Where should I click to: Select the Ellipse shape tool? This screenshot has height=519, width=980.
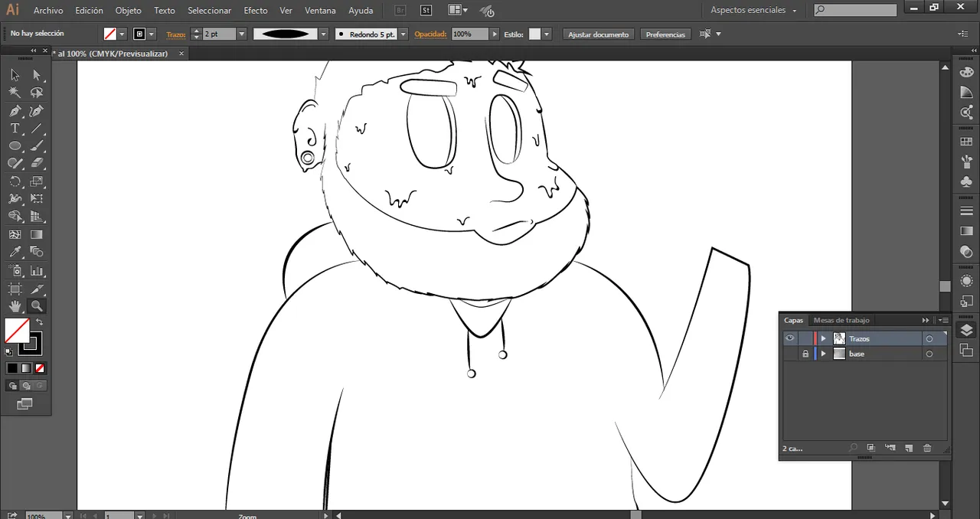click(x=15, y=145)
